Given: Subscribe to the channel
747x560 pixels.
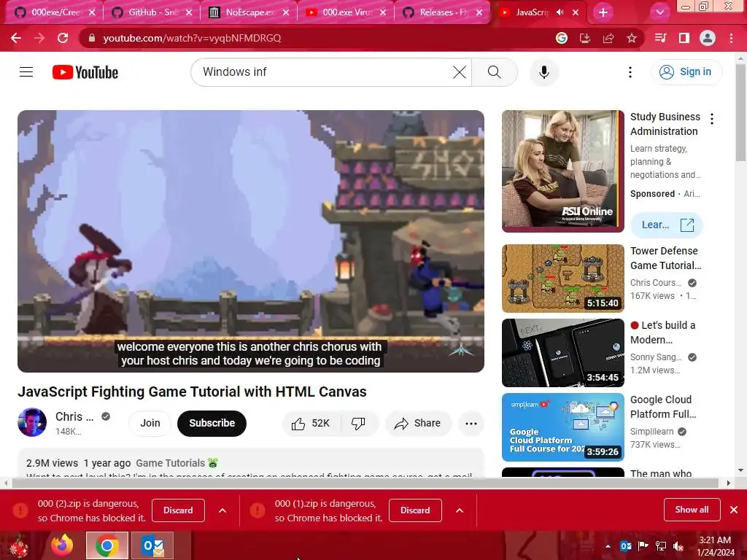Looking at the screenshot, I should point(212,424).
